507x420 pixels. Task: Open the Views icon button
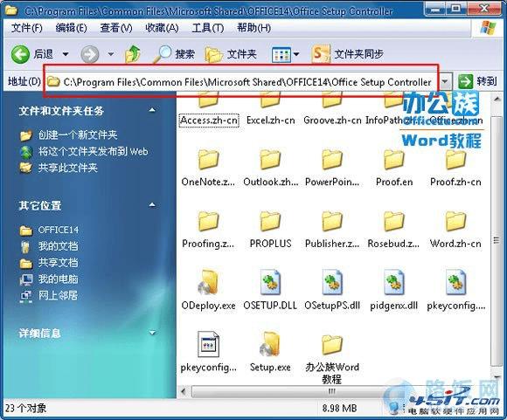point(281,55)
